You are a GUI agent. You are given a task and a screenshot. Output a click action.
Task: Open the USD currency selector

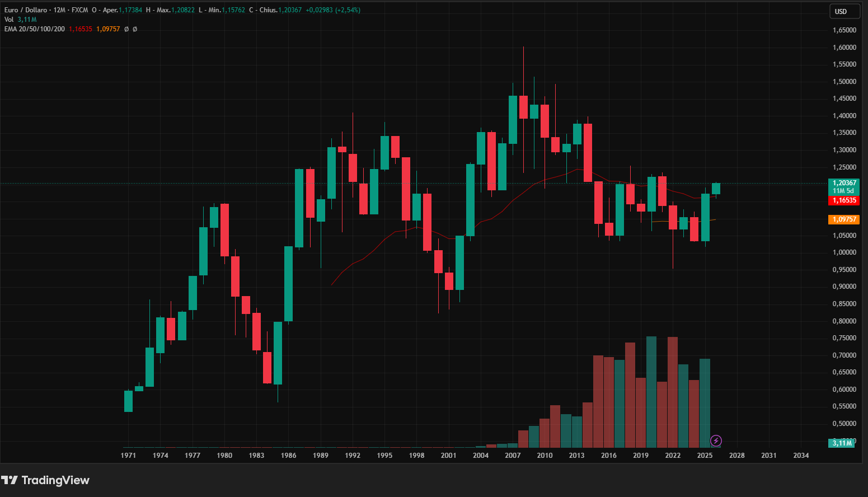click(844, 12)
